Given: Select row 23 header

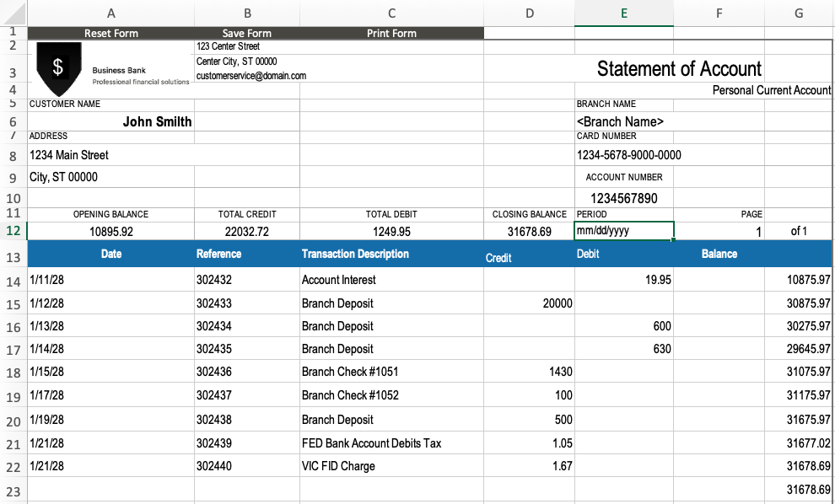Looking at the screenshot, I should click(13, 491).
